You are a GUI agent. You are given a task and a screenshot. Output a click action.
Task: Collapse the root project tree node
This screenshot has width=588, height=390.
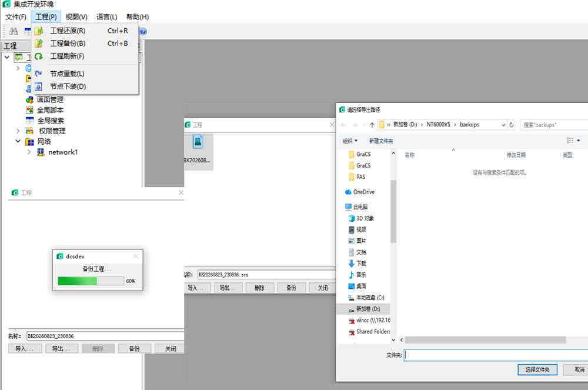[7, 58]
